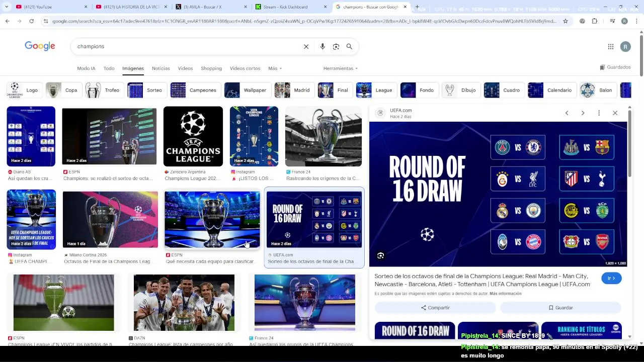Open site info icon in address bar

point(46,21)
